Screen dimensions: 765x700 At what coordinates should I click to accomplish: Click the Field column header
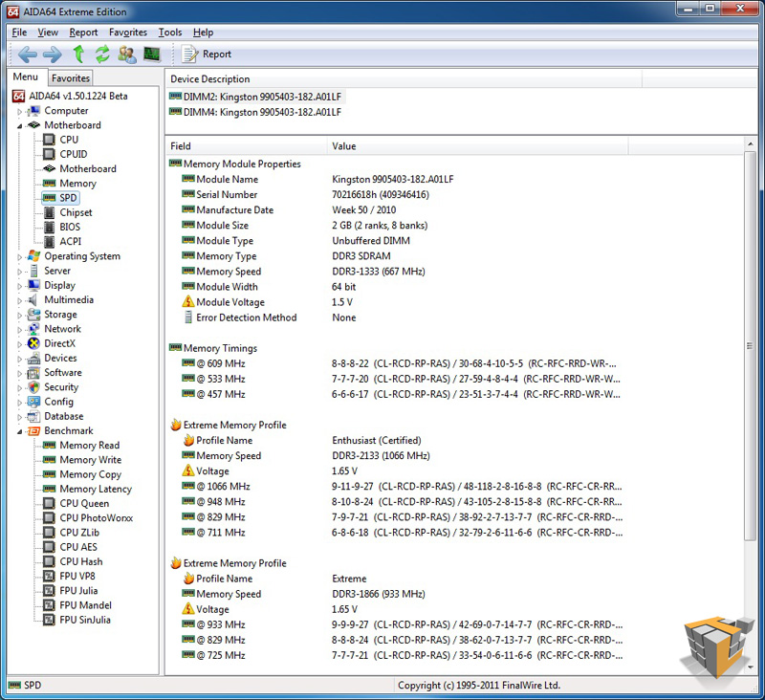(247, 146)
